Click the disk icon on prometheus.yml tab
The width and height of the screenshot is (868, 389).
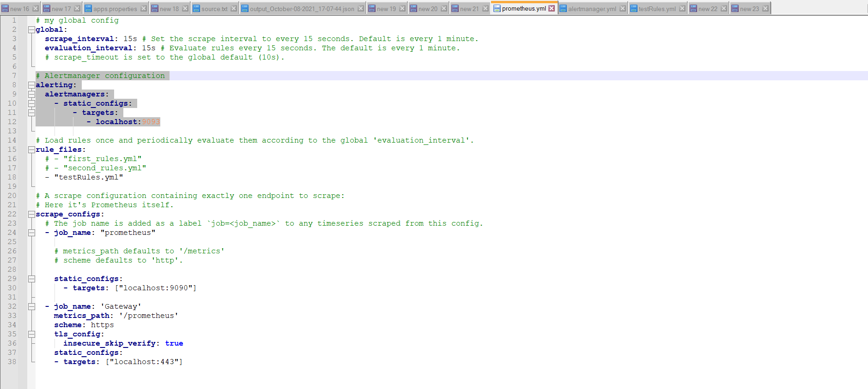tap(497, 8)
